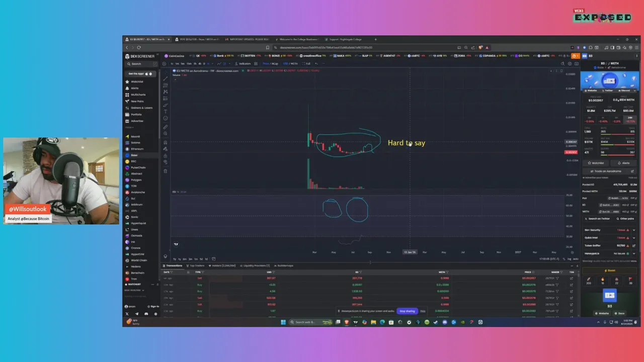Screen dimensions: 644x362
Task: Open Indicators on the chart toolbar
Action: pyautogui.click(x=244, y=64)
